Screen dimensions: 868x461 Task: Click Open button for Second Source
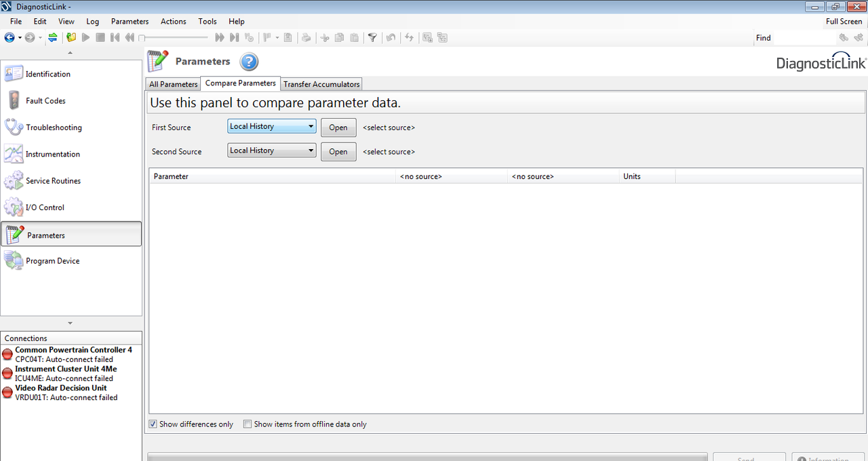pos(338,152)
